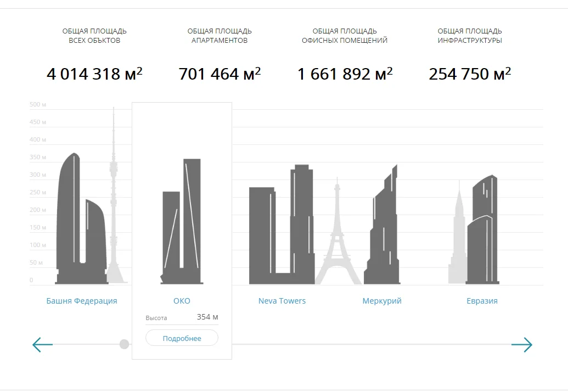
Task: Open the Меркурий link
Action: click(382, 301)
